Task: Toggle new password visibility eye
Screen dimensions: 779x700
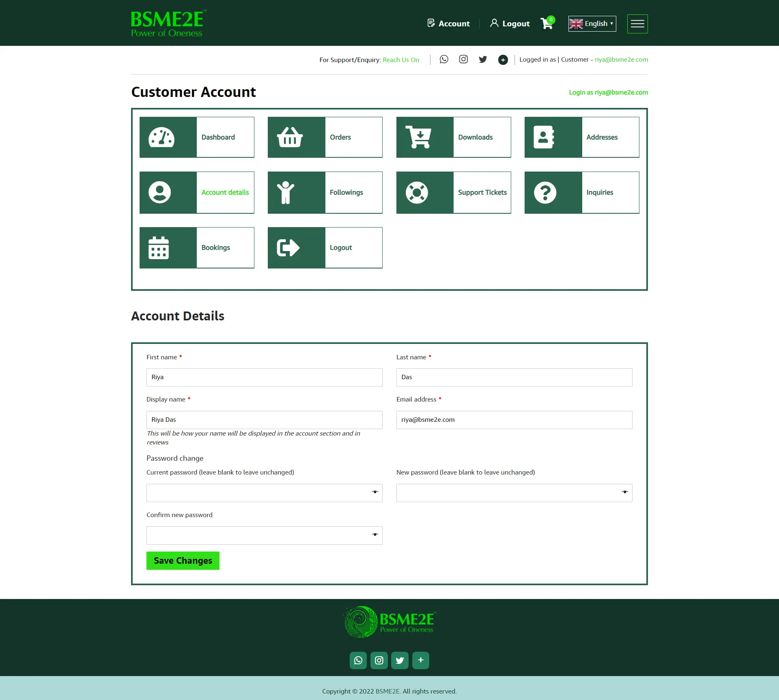Action: click(624, 492)
